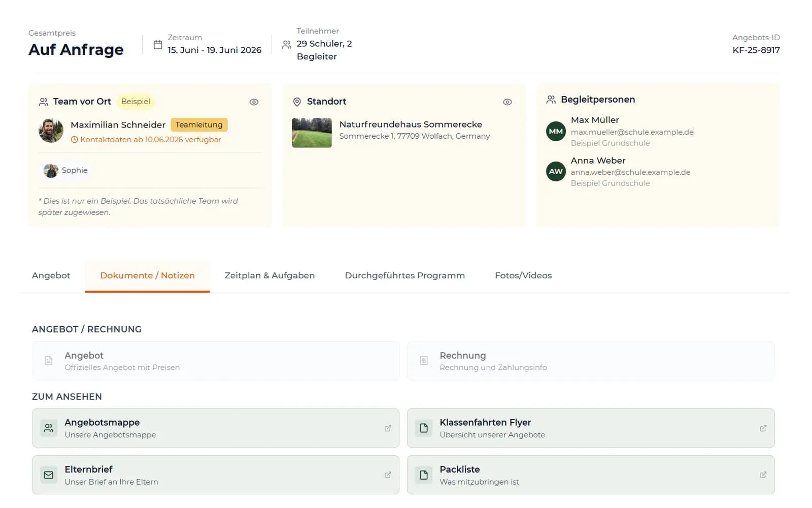This screenshot has height=508, width=812.
Task: Click the location pin icon beside Standort
Action: point(297,102)
